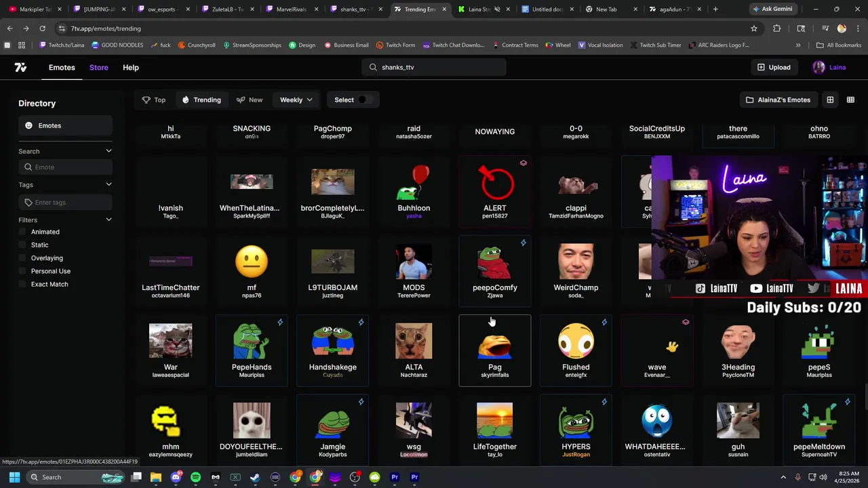This screenshot has height=488, width=868.
Task: Open the Weekly time range dropdown
Action: [296, 100]
